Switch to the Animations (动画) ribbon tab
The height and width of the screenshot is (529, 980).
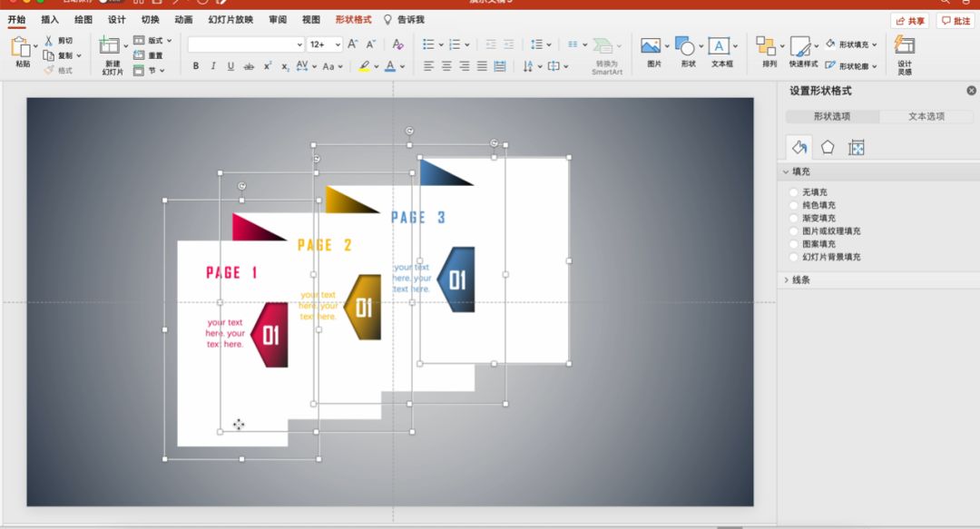[x=183, y=19]
